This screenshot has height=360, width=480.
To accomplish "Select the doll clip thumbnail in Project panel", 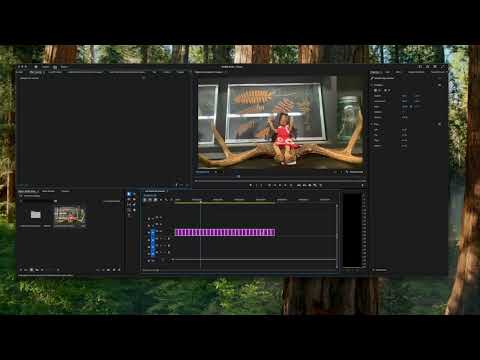I will [x=70, y=215].
